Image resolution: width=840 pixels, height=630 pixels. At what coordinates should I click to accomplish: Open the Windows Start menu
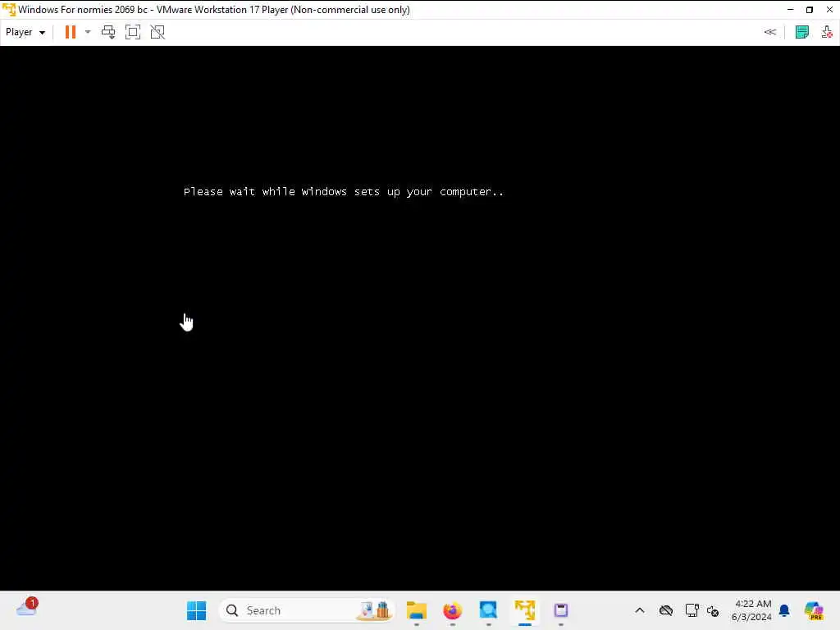click(197, 610)
